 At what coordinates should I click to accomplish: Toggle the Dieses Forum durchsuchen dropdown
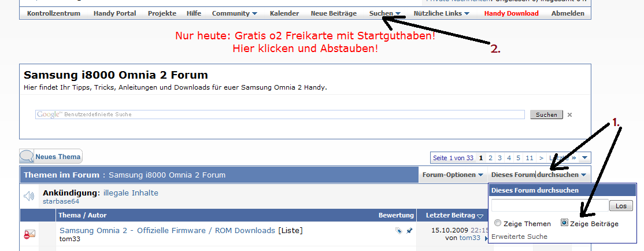pyautogui.click(x=538, y=175)
